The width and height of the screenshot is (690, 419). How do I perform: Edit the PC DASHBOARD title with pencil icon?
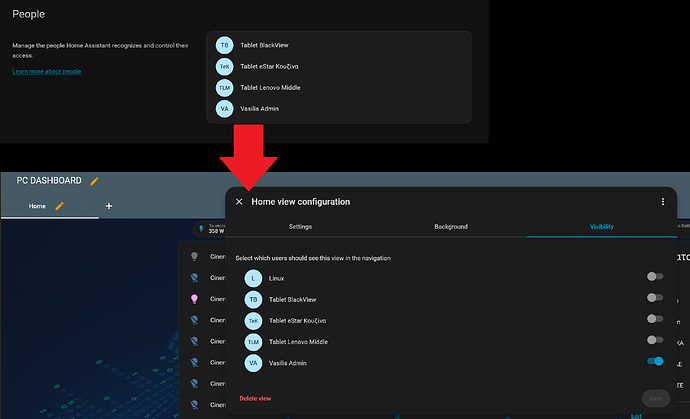tap(94, 181)
